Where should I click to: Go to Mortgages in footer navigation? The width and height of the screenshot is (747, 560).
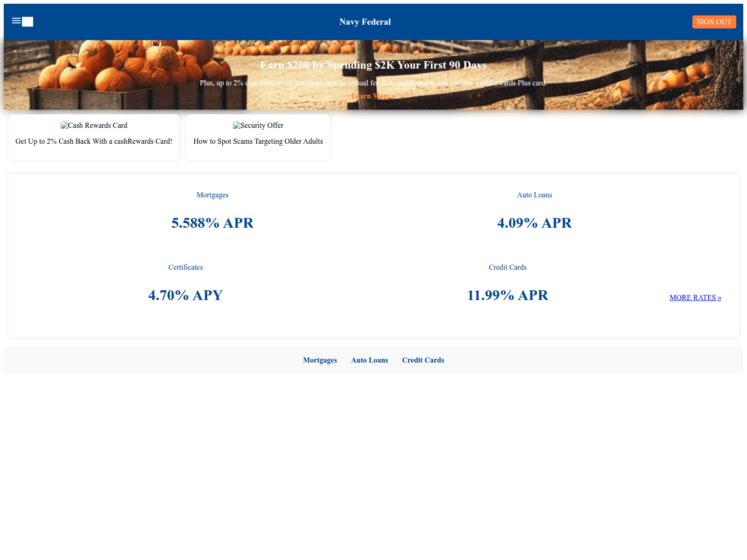[320, 360]
